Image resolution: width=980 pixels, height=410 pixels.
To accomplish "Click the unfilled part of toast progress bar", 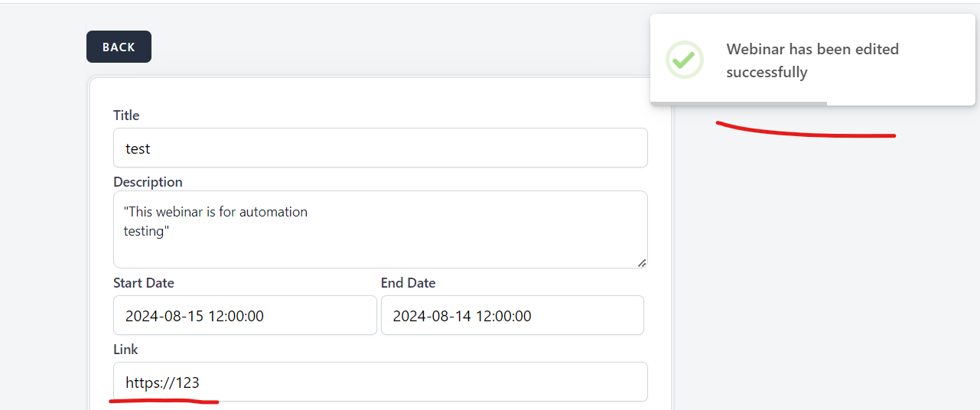I will coord(900,103).
